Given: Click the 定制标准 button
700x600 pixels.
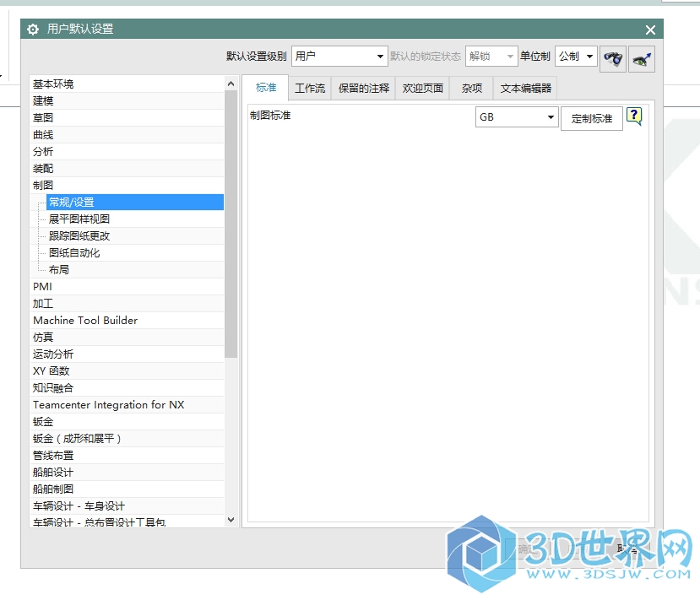Looking at the screenshot, I should coord(592,119).
